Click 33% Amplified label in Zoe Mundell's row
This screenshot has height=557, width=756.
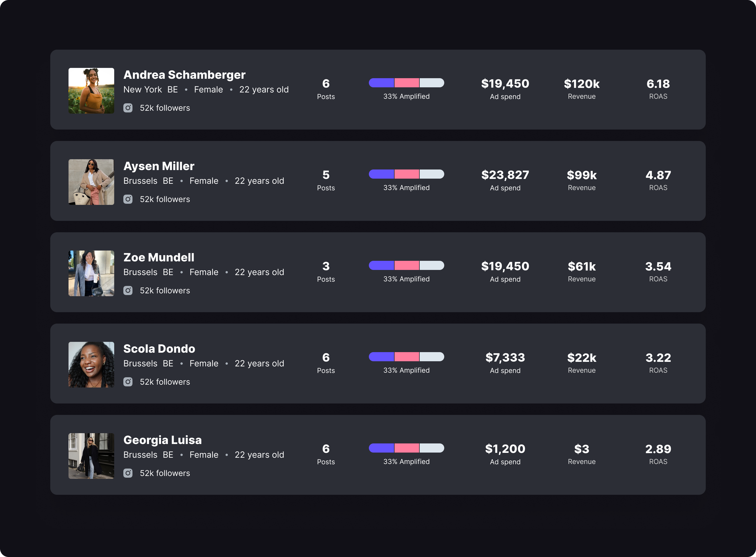(x=407, y=279)
